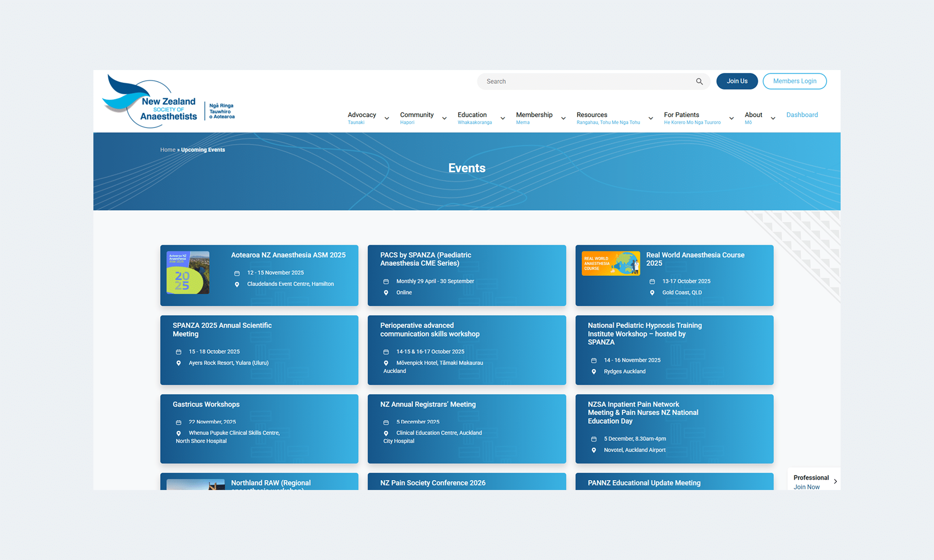Click calendar icon beside 13-17 October 2025
Viewport: 934px width, 560px height.
[x=652, y=281]
